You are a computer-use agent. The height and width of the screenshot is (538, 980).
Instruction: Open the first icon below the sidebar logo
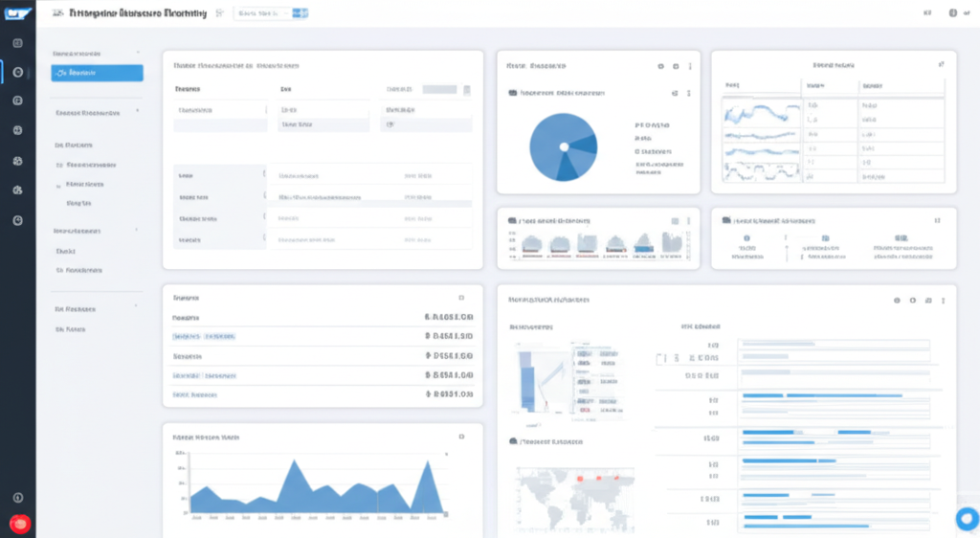(17, 43)
